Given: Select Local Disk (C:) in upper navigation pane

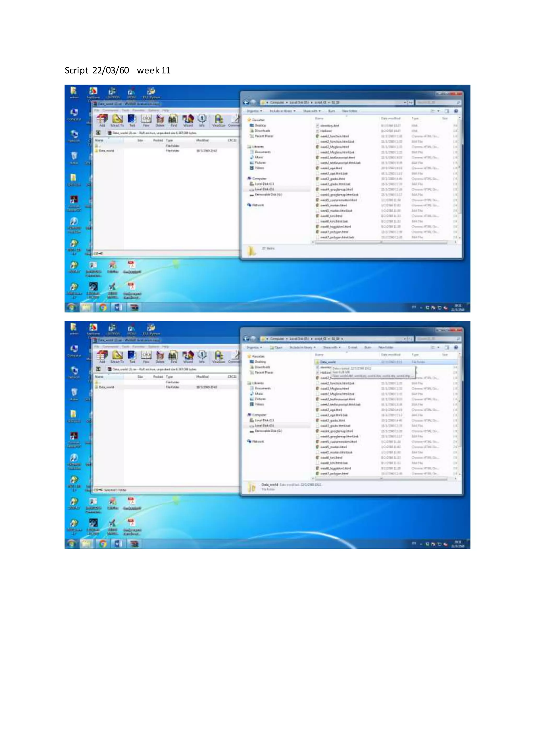Looking at the screenshot, I should pos(264,184).
